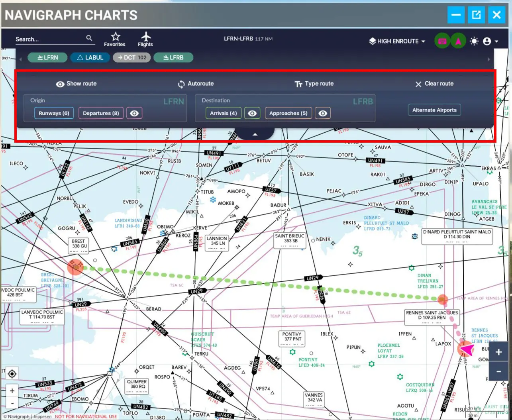Open Runways (6) for origin
Screen dimensions: 512x420
click(x=54, y=113)
